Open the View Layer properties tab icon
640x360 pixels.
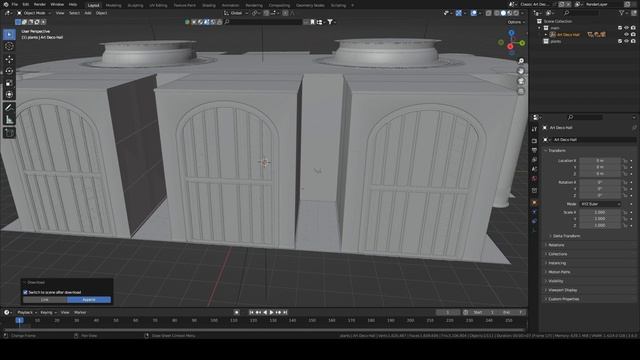[534, 160]
